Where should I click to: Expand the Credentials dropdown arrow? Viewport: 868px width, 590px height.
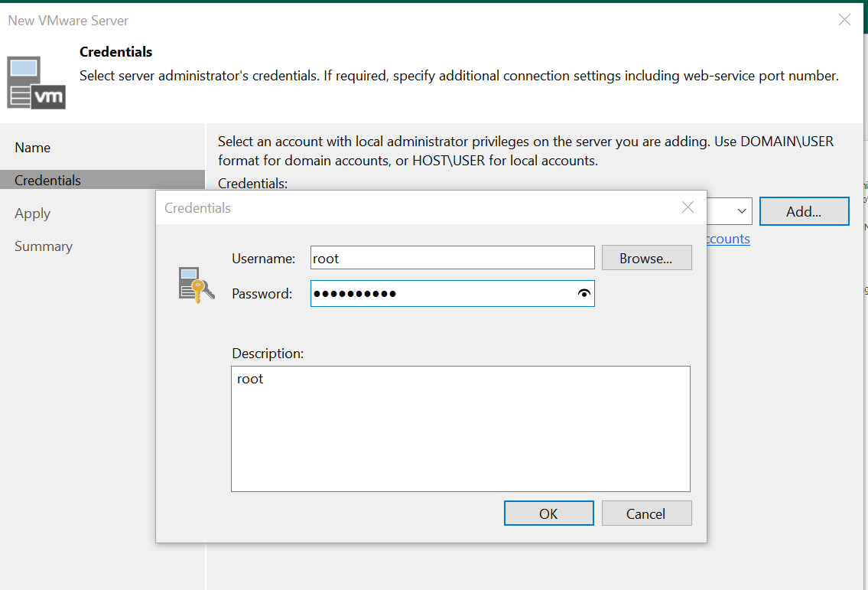[741, 212]
